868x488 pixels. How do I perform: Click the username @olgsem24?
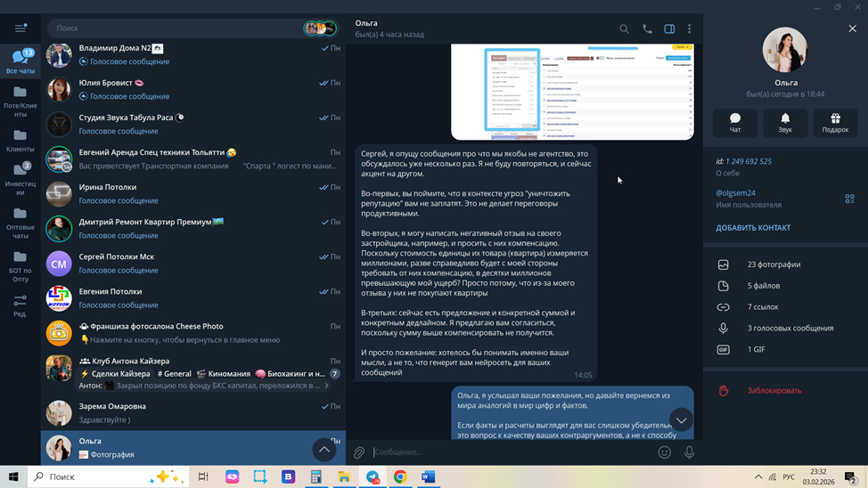pyautogui.click(x=735, y=193)
